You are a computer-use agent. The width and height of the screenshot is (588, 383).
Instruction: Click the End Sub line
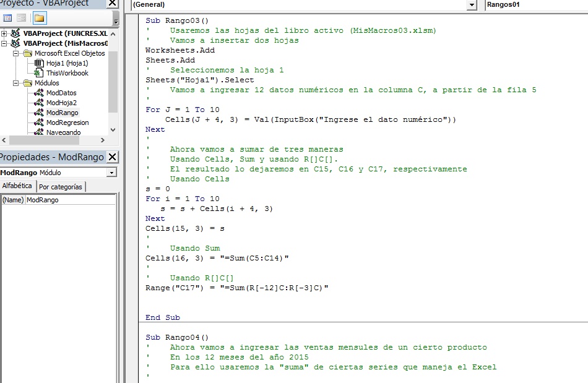click(x=163, y=317)
